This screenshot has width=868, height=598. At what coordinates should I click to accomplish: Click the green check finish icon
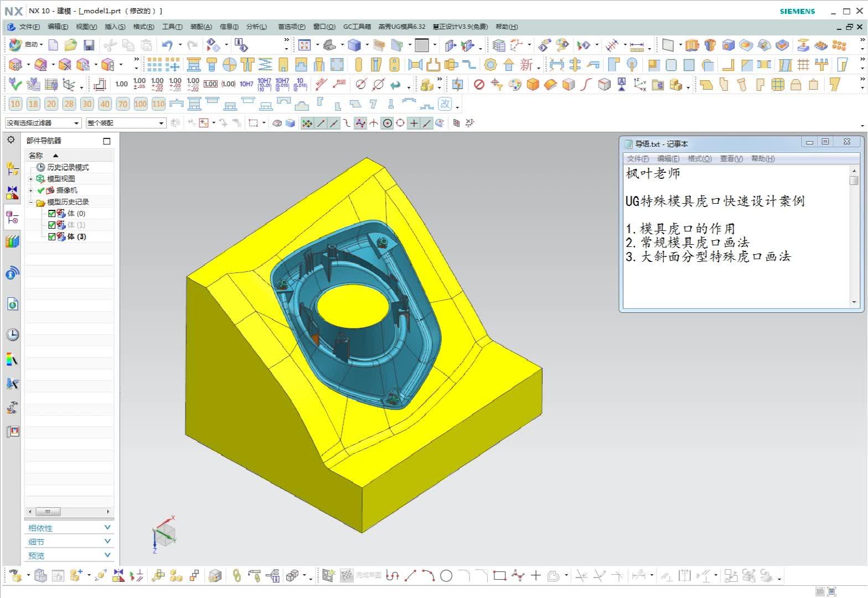[x=15, y=84]
